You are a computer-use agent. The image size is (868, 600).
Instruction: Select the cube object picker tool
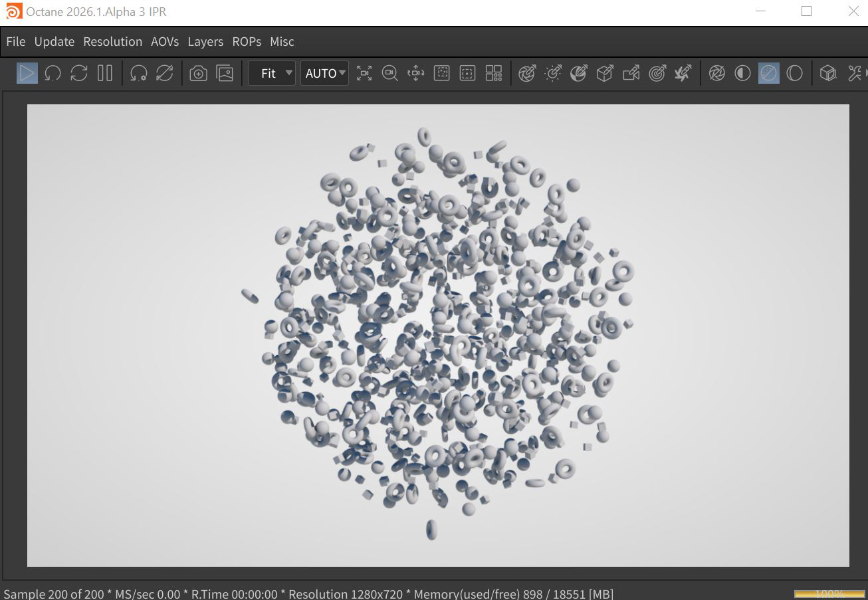(x=605, y=73)
